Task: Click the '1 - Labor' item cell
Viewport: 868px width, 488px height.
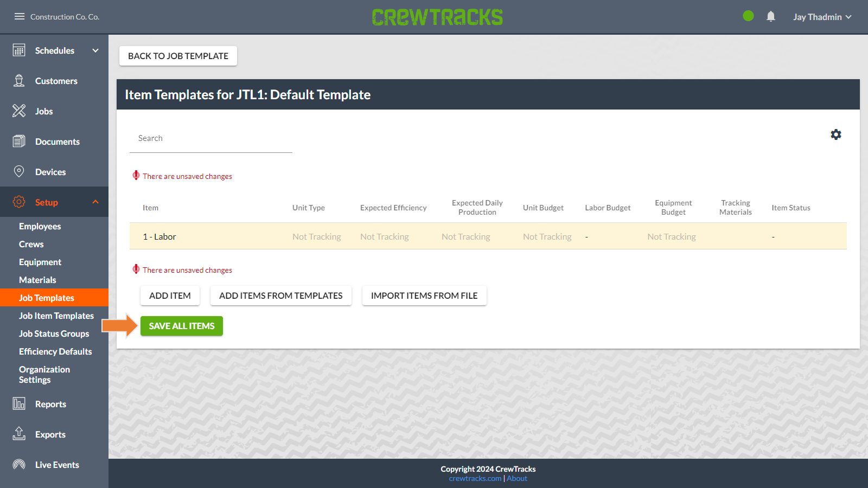Action: tap(159, 236)
